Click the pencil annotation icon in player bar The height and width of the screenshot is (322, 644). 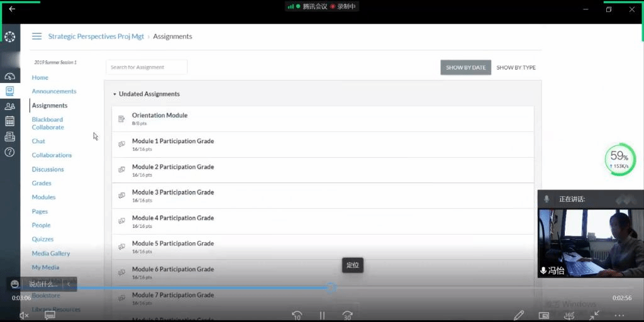pyautogui.click(x=519, y=315)
